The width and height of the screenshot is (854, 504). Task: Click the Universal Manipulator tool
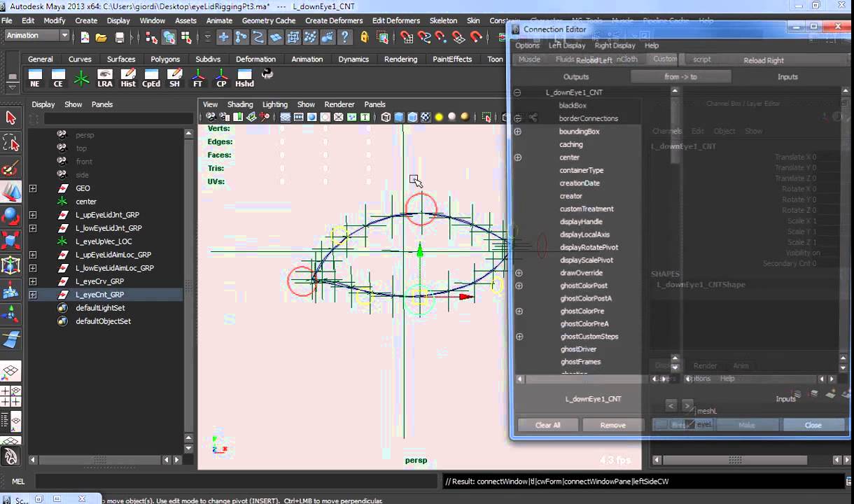point(10,265)
